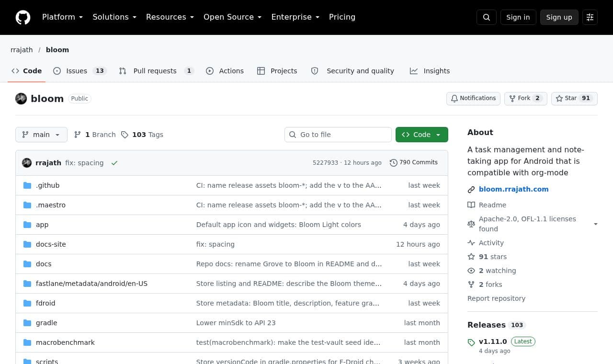The width and height of the screenshot is (613, 364).
Task: Click the Notifications button
Action: [x=474, y=99]
